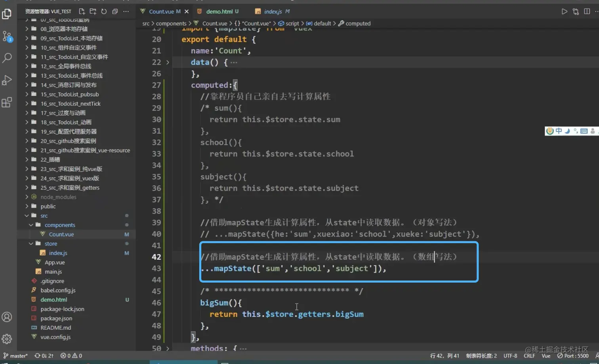599x364 pixels.
Task: Open the errors and warnings problems indicator
Action: click(x=71, y=356)
